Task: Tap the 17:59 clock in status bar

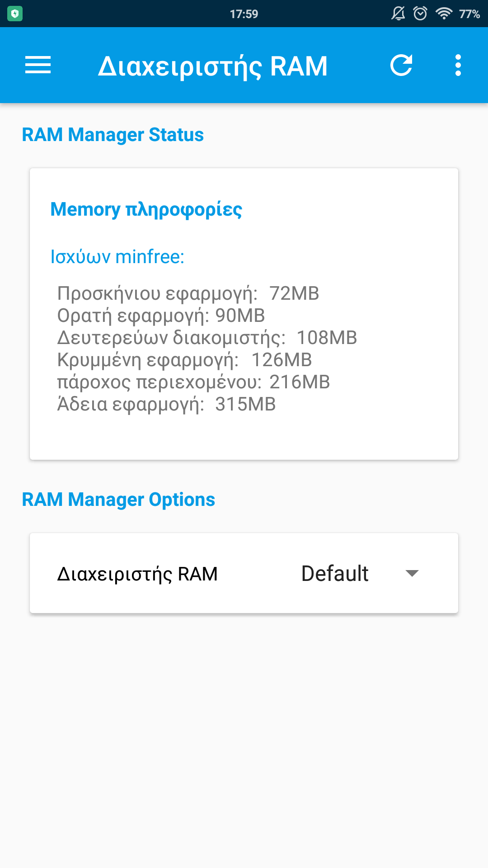Action: [244, 14]
